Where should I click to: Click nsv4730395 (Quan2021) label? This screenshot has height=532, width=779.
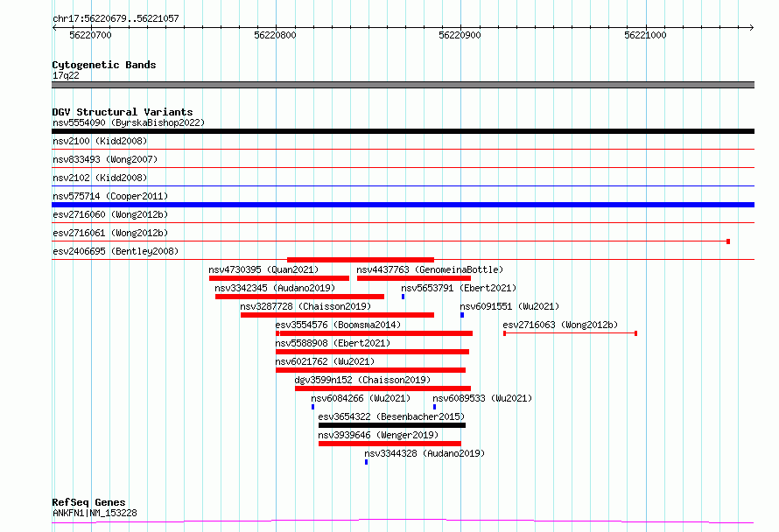(x=263, y=269)
